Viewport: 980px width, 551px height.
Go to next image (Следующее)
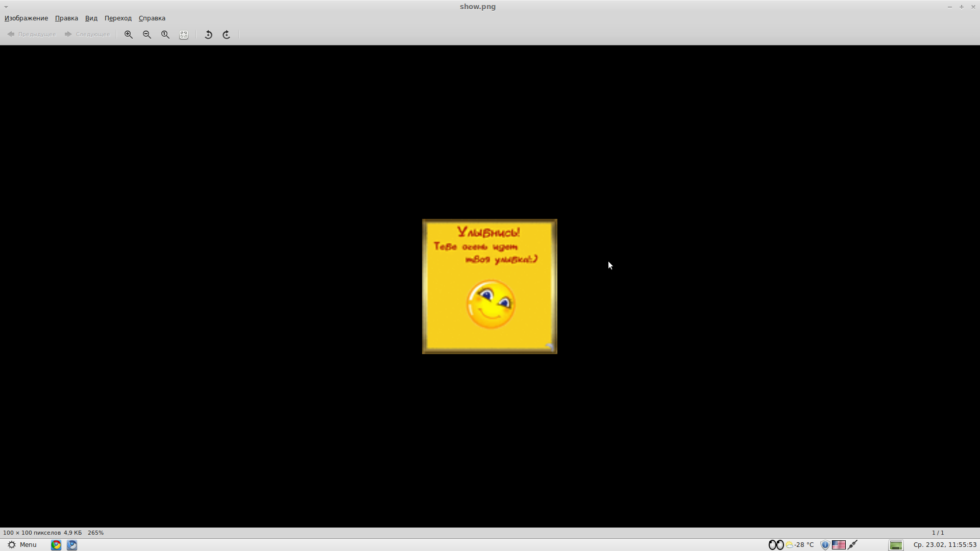(x=87, y=35)
